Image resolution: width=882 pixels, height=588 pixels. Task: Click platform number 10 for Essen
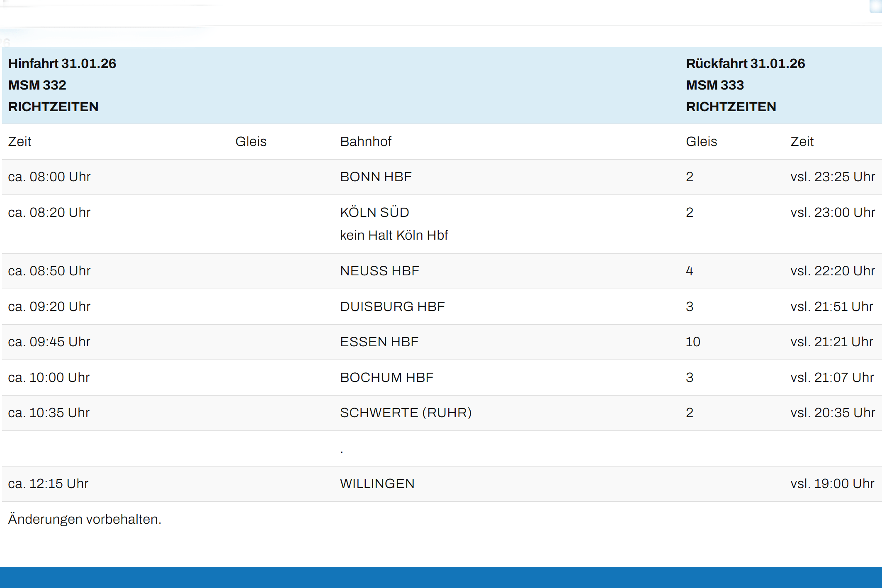pos(692,342)
